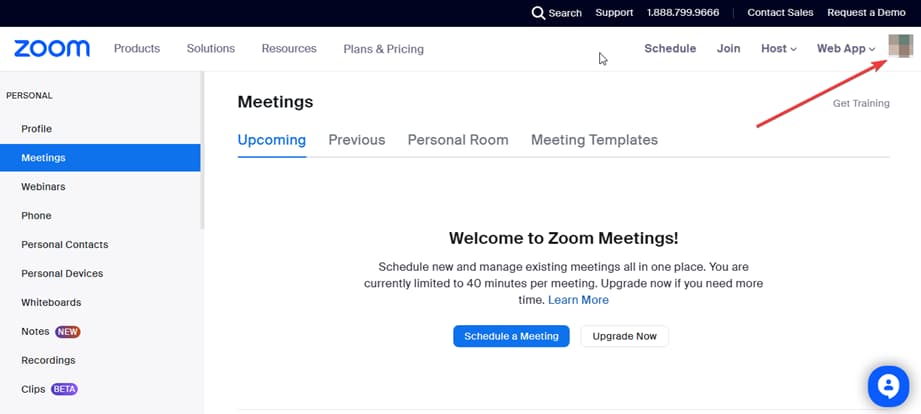Open the profile avatar menu

pos(900,47)
